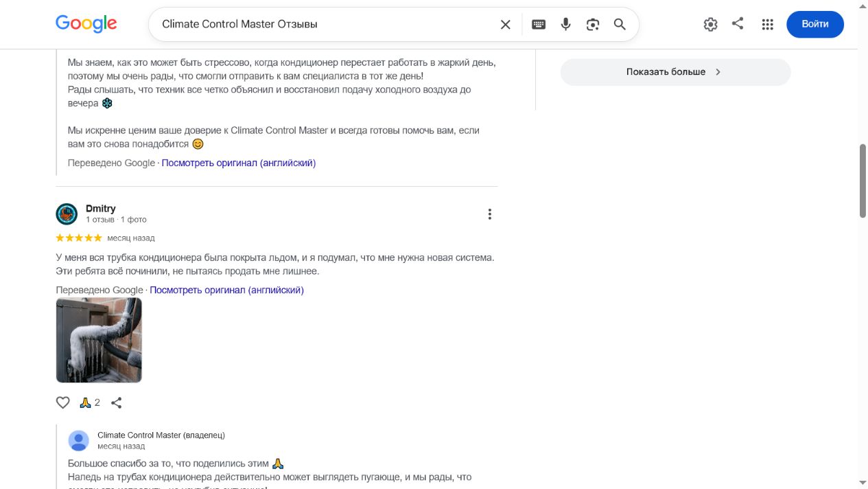
Task: Clear the search query with X icon
Action: pyautogui.click(x=506, y=25)
